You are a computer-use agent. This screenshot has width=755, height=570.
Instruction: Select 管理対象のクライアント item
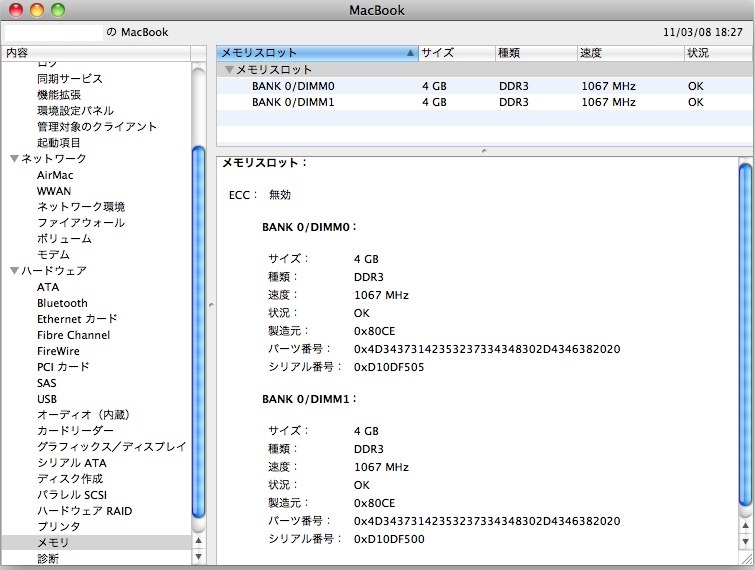[97, 126]
